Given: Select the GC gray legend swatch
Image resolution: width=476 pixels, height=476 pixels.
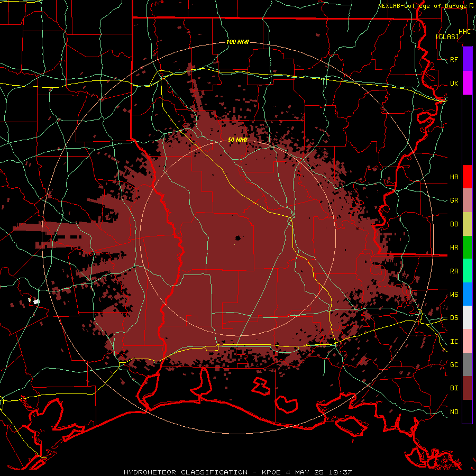Looking at the screenshot, I should [x=467, y=364].
